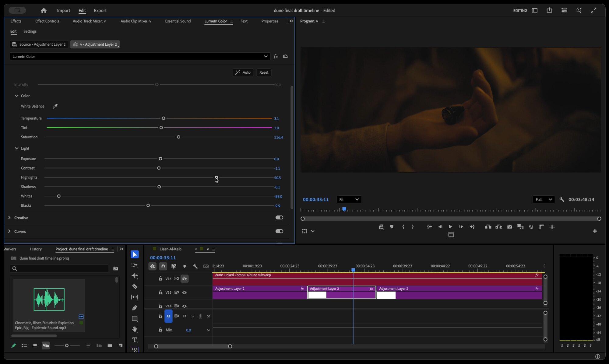Select the Rectangle tool
This screenshot has height=364, width=609.
[135, 319]
